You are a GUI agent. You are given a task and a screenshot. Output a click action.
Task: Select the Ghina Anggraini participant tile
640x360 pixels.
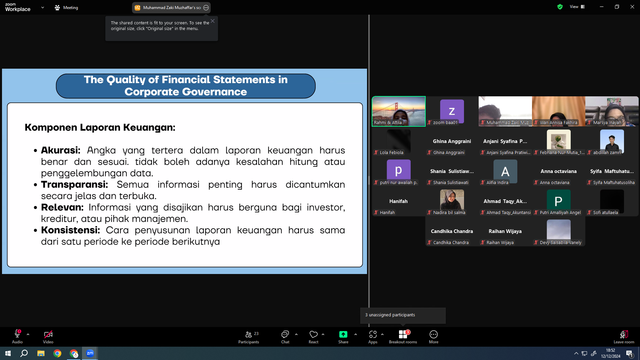(x=452, y=141)
